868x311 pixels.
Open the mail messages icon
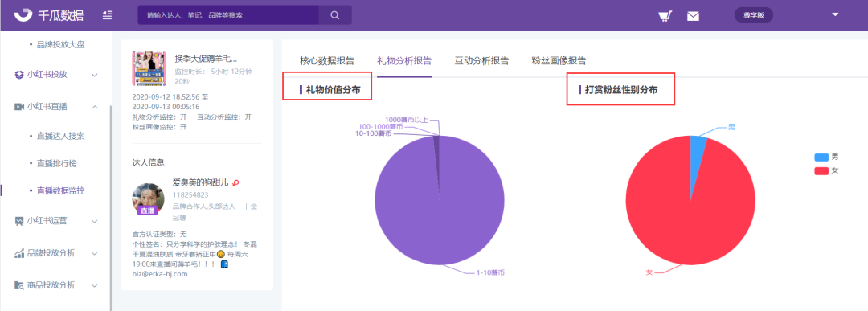click(x=693, y=16)
